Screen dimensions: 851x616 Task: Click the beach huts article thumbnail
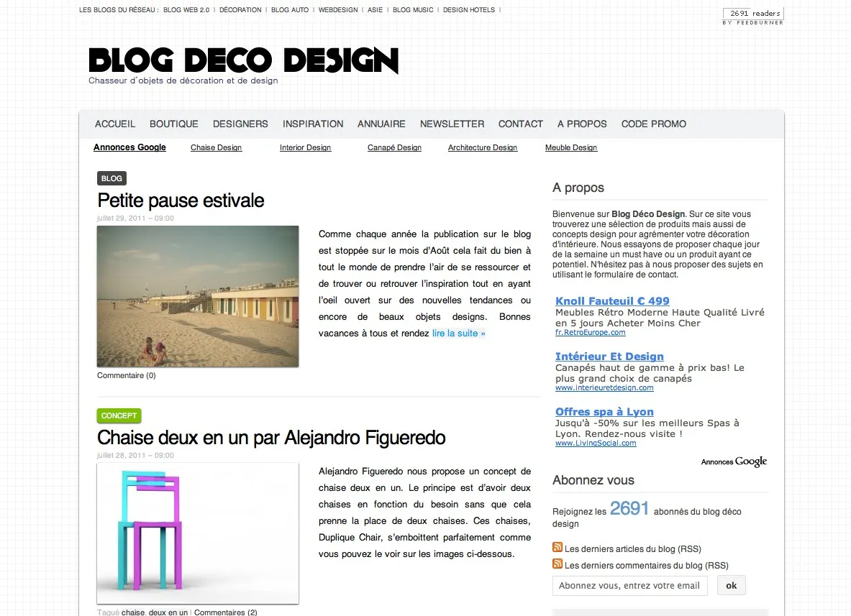[198, 296]
